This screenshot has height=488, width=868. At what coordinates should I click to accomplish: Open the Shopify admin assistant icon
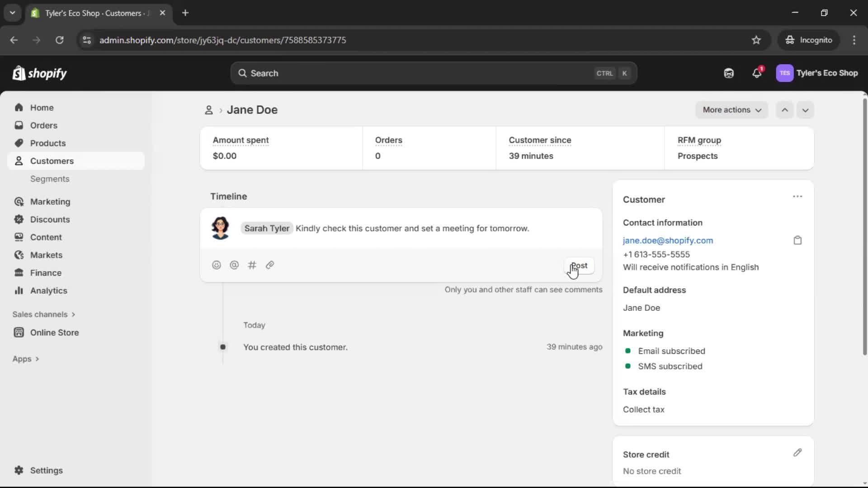coord(728,73)
